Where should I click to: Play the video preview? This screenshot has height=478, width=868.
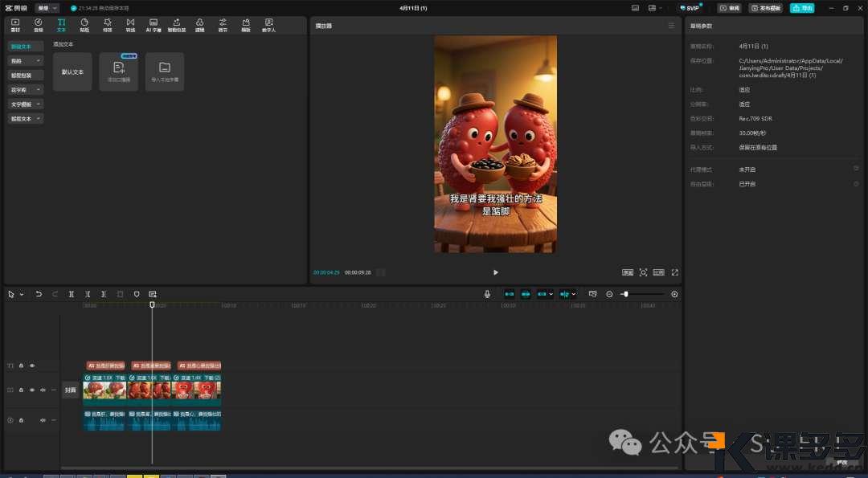(495, 272)
